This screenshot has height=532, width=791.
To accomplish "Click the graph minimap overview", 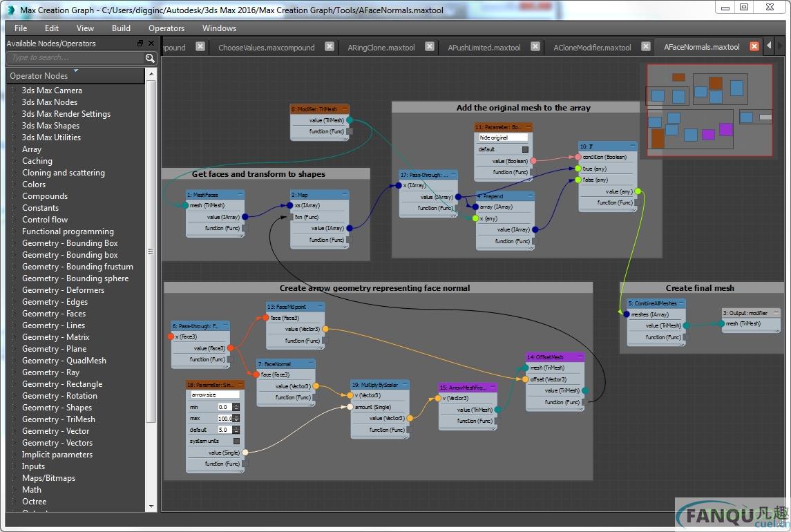I will pos(709,110).
